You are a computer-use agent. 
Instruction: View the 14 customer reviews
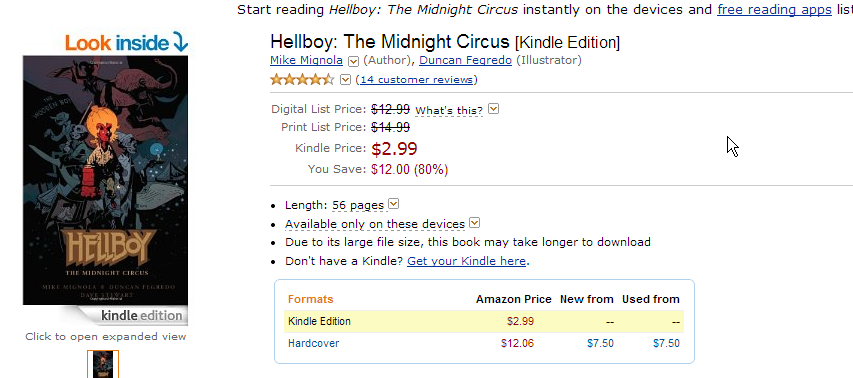click(416, 80)
